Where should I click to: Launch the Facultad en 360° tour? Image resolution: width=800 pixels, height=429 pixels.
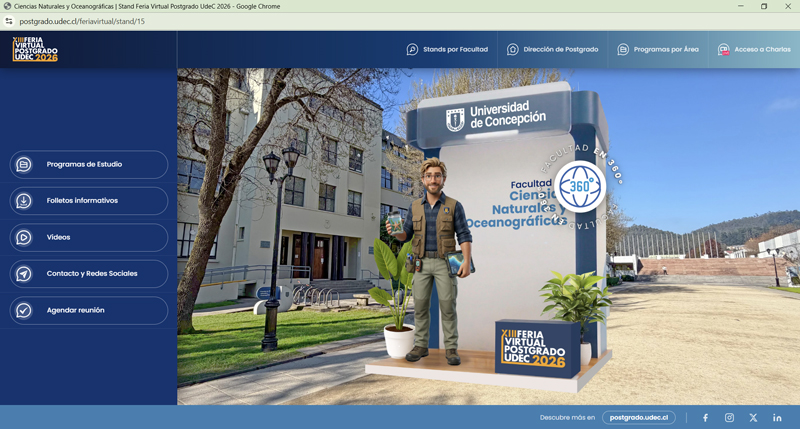(580, 186)
